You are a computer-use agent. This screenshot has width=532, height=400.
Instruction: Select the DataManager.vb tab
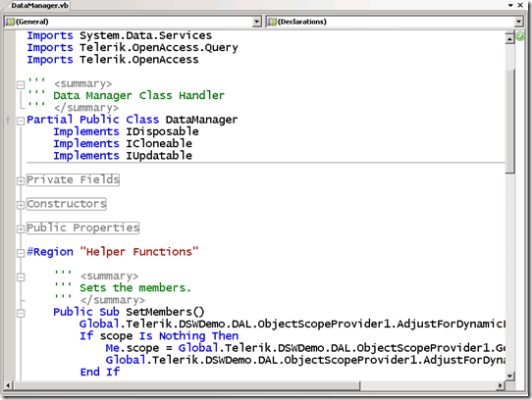[39, 6]
